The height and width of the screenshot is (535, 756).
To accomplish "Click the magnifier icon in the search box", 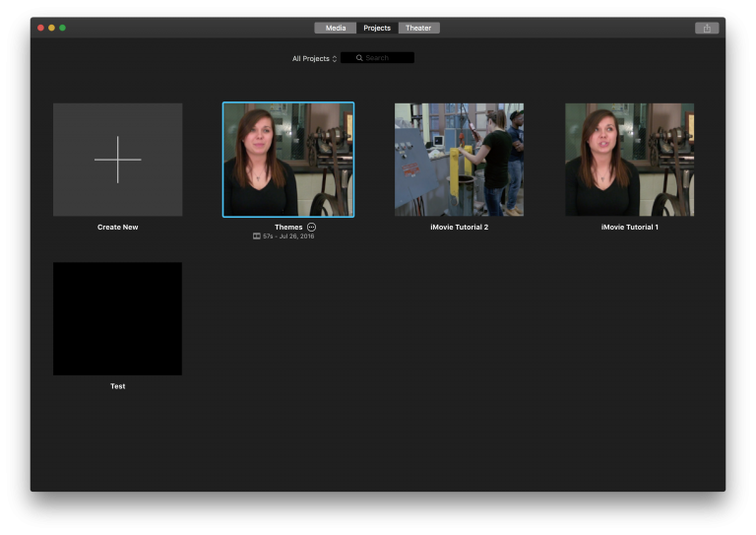I will pos(359,58).
